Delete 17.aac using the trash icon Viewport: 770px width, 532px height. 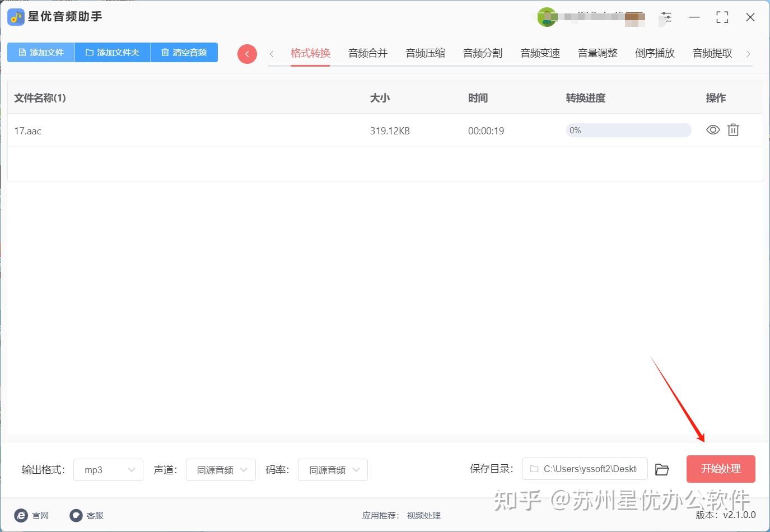[733, 130]
